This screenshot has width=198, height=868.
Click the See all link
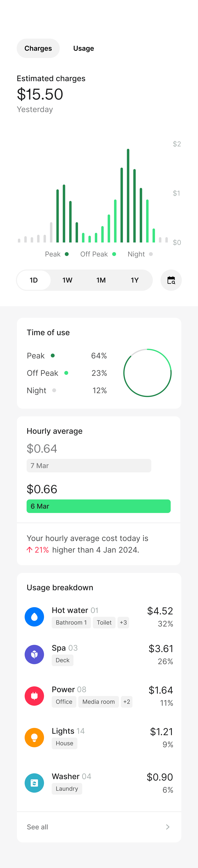point(37,827)
